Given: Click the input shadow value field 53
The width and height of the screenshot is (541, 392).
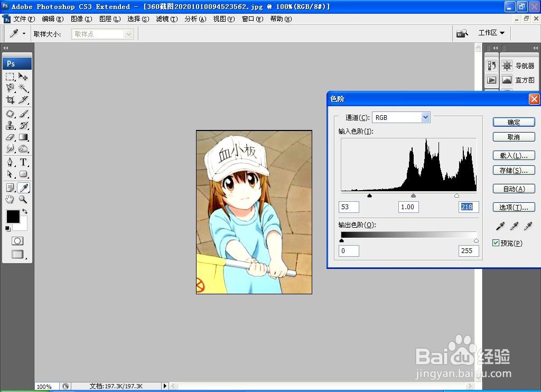Looking at the screenshot, I should tap(349, 207).
